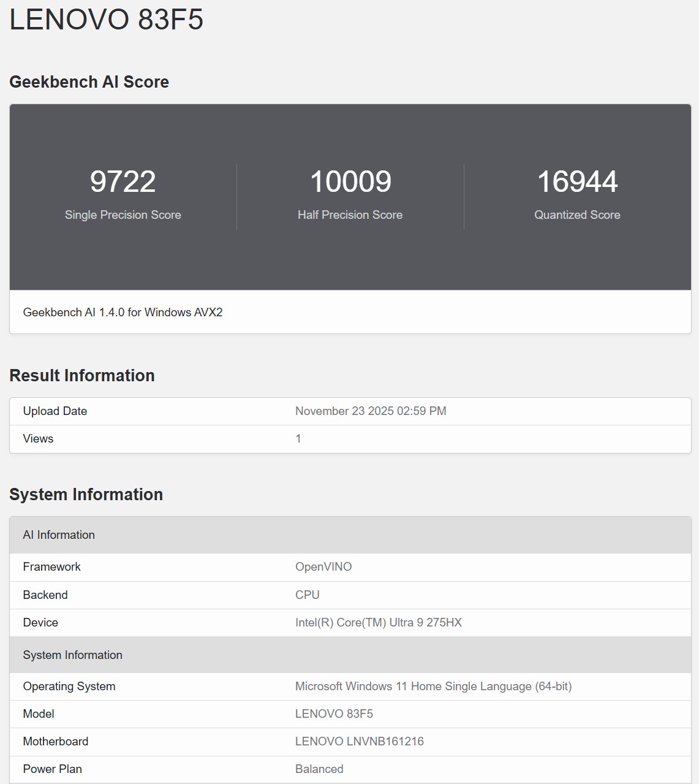Click the Balanced power plan value
The height and width of the screenshot is (784, 699).
point(319,769)
